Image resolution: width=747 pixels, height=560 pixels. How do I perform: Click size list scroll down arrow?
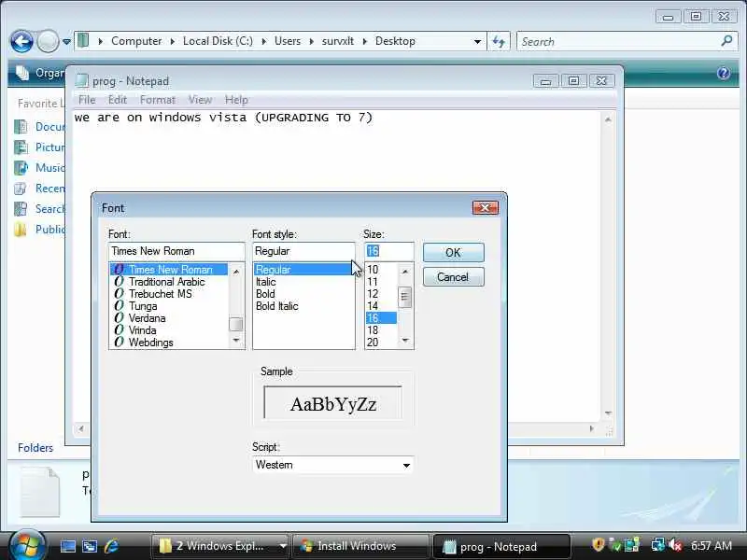[405, 340]
